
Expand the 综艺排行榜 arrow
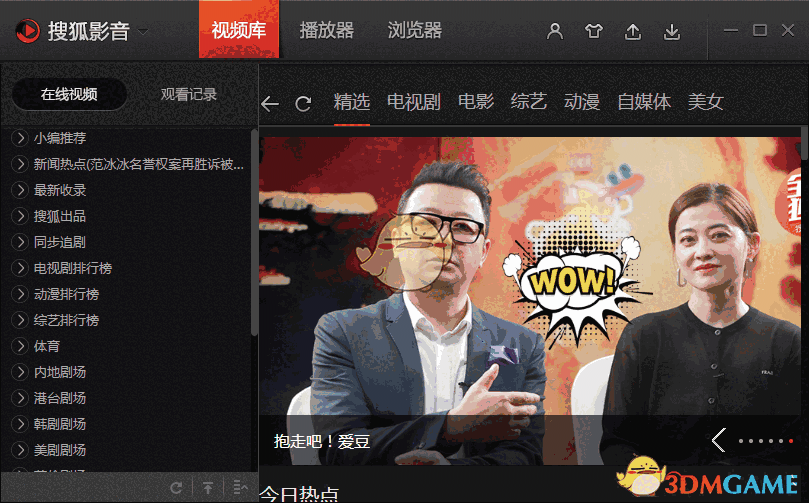click(20, 320)
